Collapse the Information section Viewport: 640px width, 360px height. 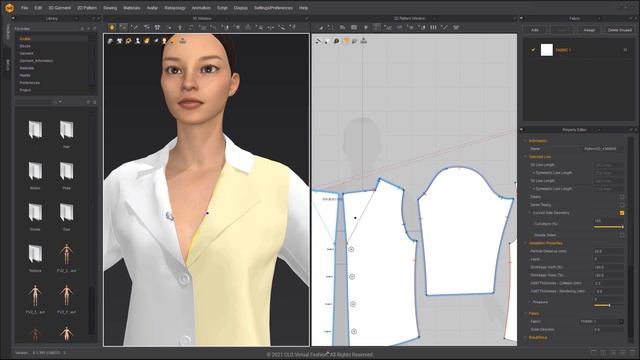525,141
